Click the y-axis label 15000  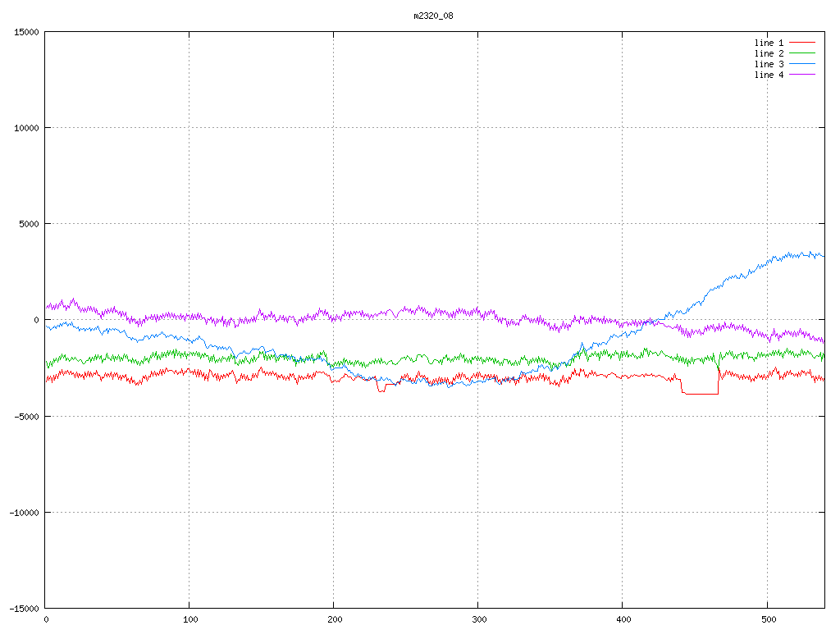(26, 32)
